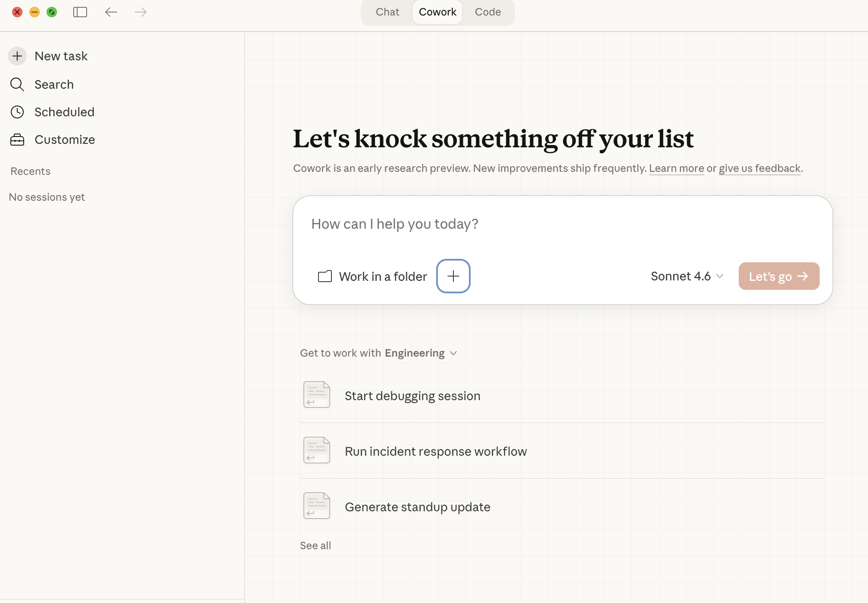Close the window with the red button

pyautogui.click(x=17, y=12)
